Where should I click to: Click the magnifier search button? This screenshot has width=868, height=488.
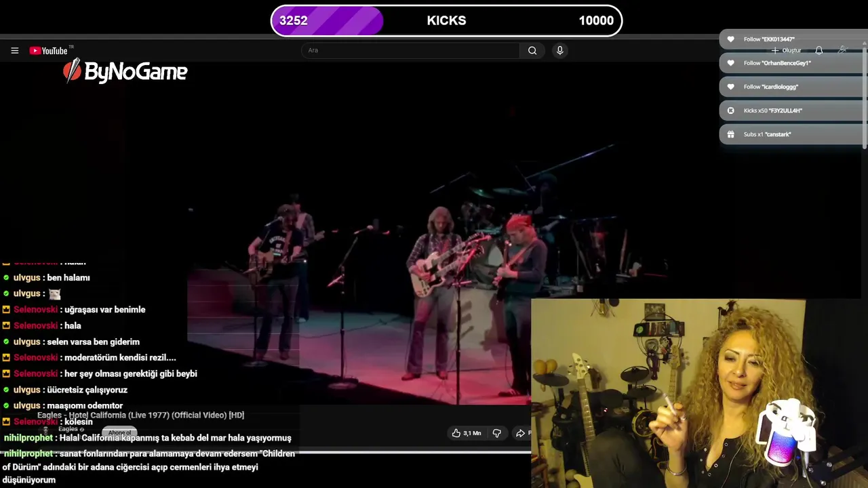pos(532,50)
